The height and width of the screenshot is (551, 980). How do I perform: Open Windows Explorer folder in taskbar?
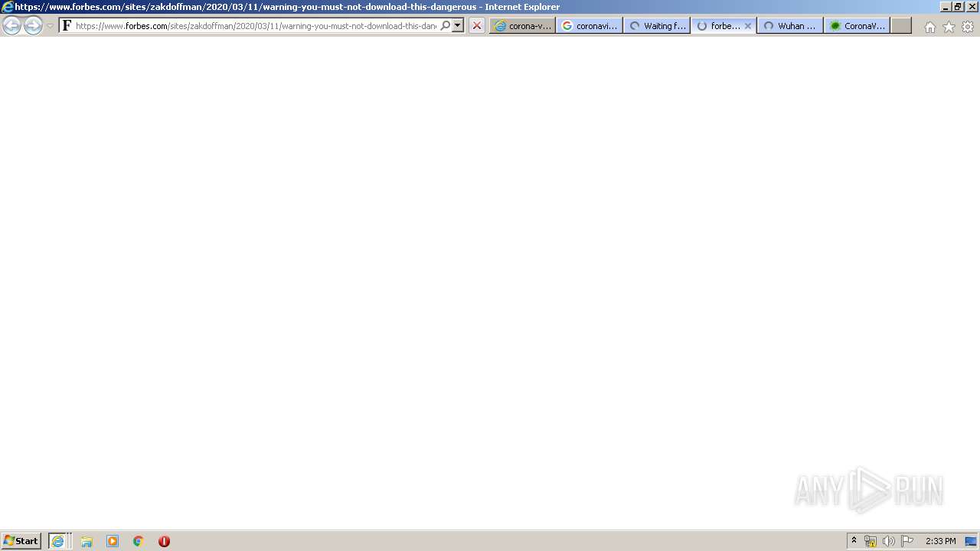(x=87, y=541)
